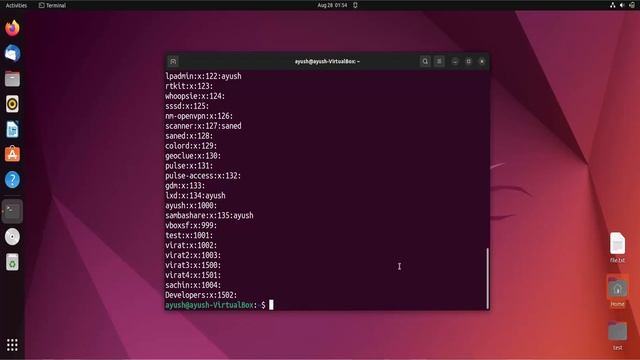
Task: Open the optical disc icon in dock
Action: (12, 237)
